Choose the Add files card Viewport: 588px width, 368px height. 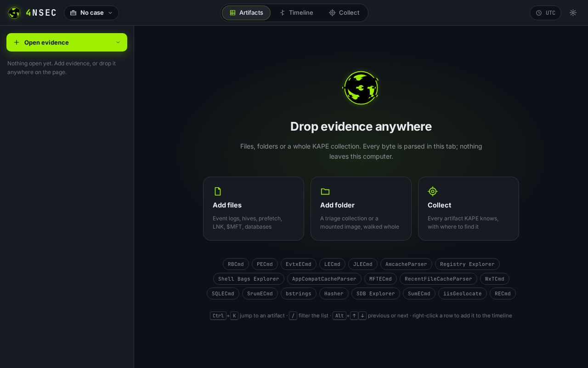[x=254, y=208]
